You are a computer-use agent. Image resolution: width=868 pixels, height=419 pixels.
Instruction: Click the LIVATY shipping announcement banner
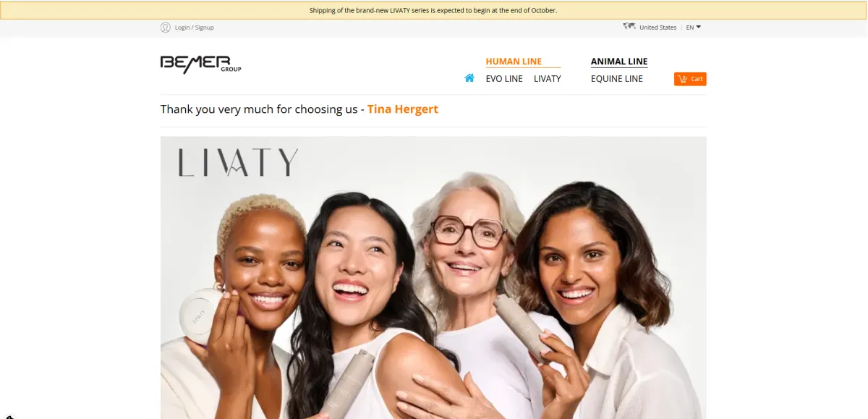[x=433, y=10]
